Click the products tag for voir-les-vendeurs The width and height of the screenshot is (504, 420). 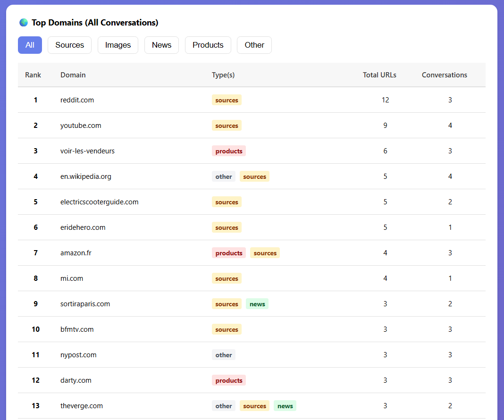[x=229, y=151]
